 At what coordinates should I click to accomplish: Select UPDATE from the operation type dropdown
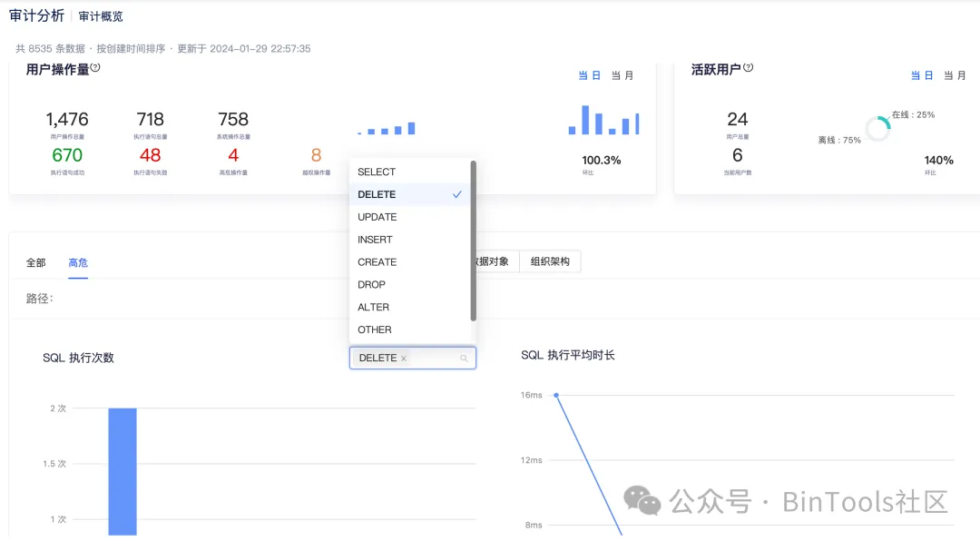(378, 216)
